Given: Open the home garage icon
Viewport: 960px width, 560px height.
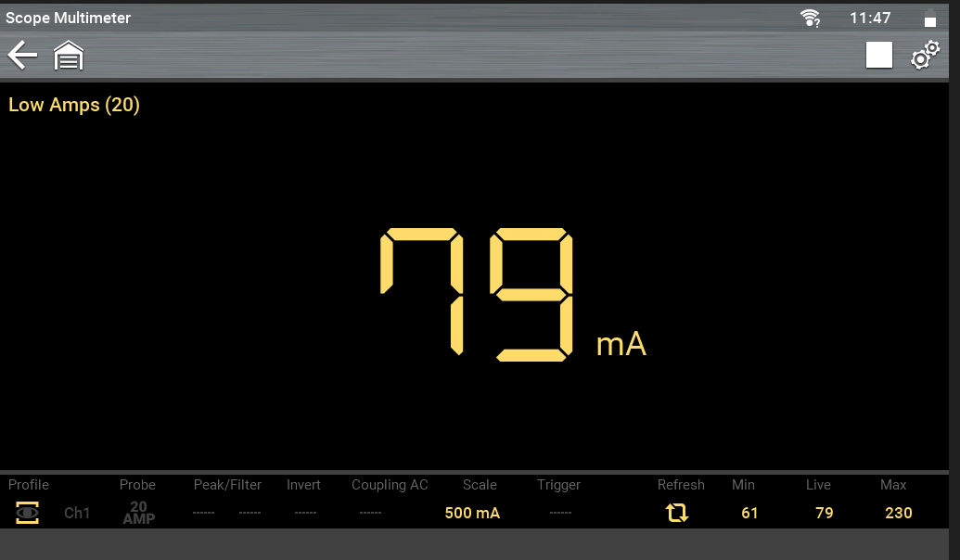Looking at the screenshot, I should coord(69,56).
